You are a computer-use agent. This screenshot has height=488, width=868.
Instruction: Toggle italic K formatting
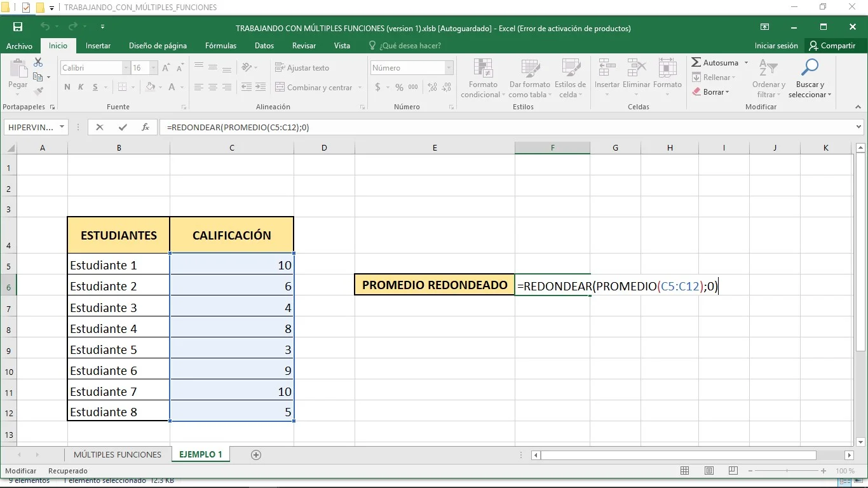81,87
